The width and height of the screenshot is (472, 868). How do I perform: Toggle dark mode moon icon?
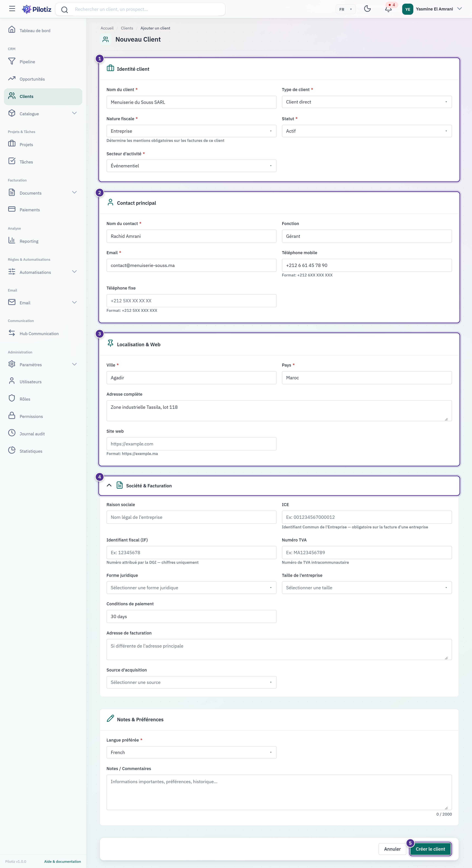tap(367, 9)
